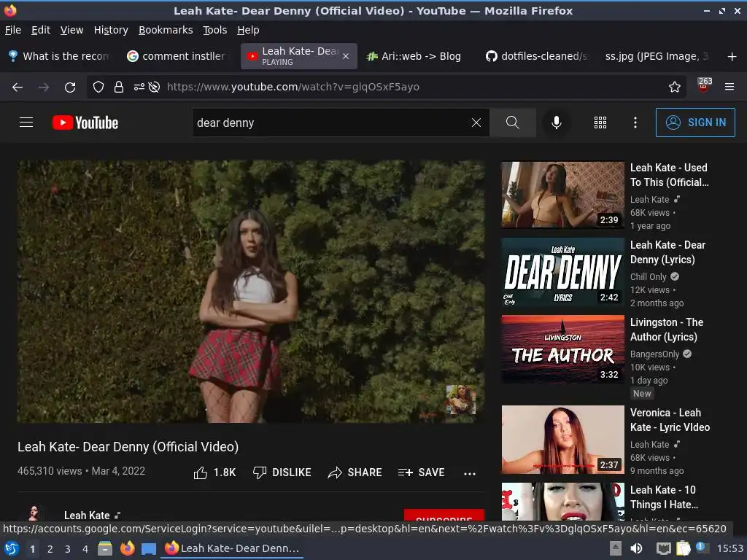
Task: Open the Help menu
Action: 248,30
